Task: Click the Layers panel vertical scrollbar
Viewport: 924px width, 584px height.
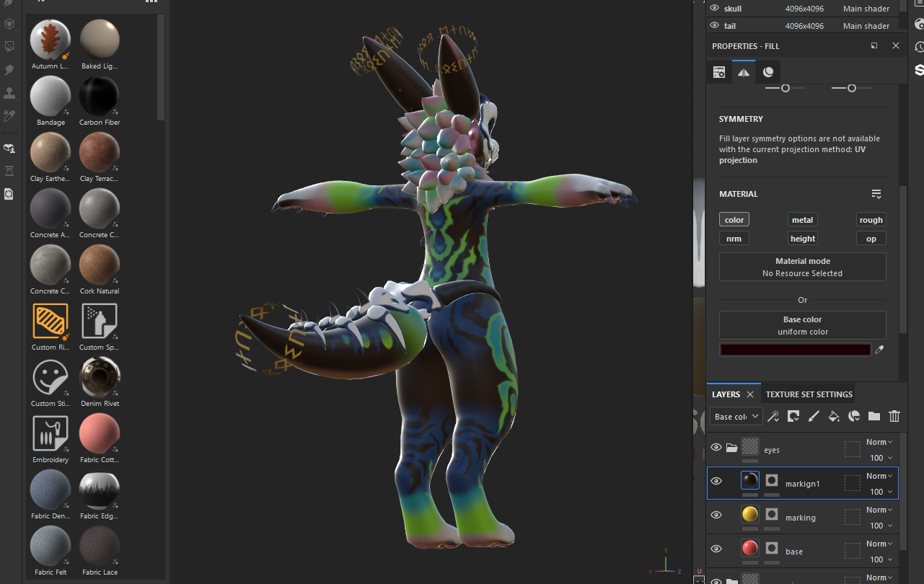Action: [902, 490]
